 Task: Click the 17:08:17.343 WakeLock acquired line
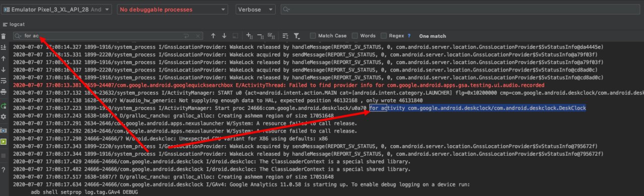(305, 146)
